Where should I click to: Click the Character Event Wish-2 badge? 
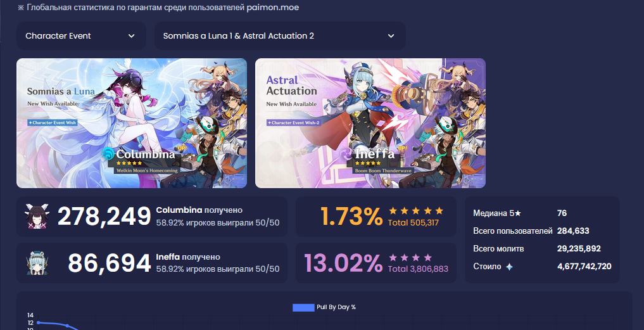click(x=294, y=122)
